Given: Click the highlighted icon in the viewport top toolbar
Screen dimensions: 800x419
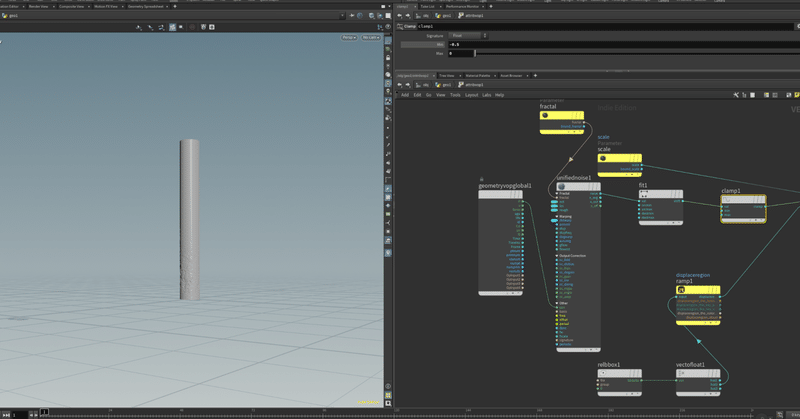Looking at the screenshot, I should [172, 27].
